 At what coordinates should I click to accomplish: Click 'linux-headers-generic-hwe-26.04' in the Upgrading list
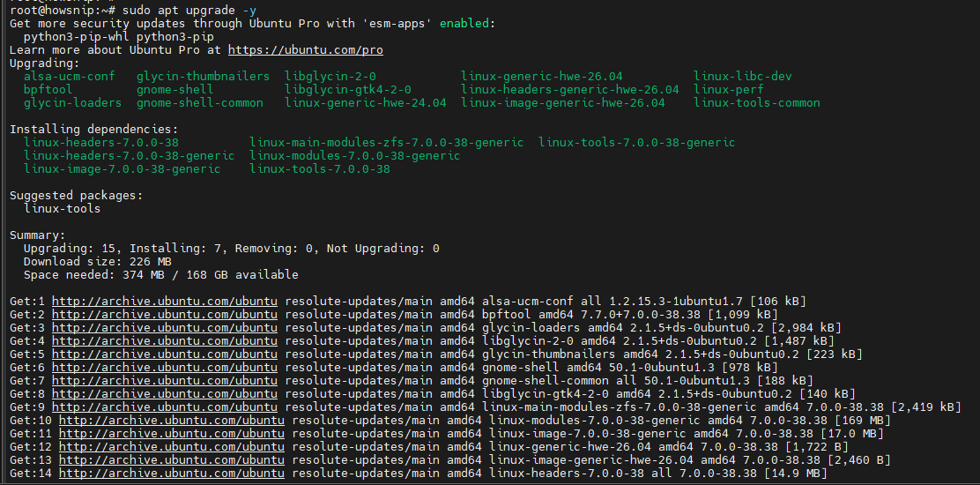[x=570, y=89]
